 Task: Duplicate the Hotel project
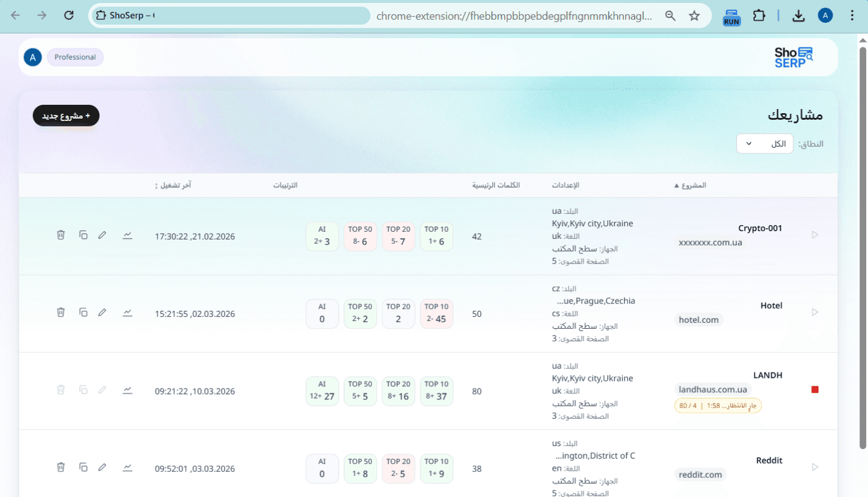[x=83, y=313]
